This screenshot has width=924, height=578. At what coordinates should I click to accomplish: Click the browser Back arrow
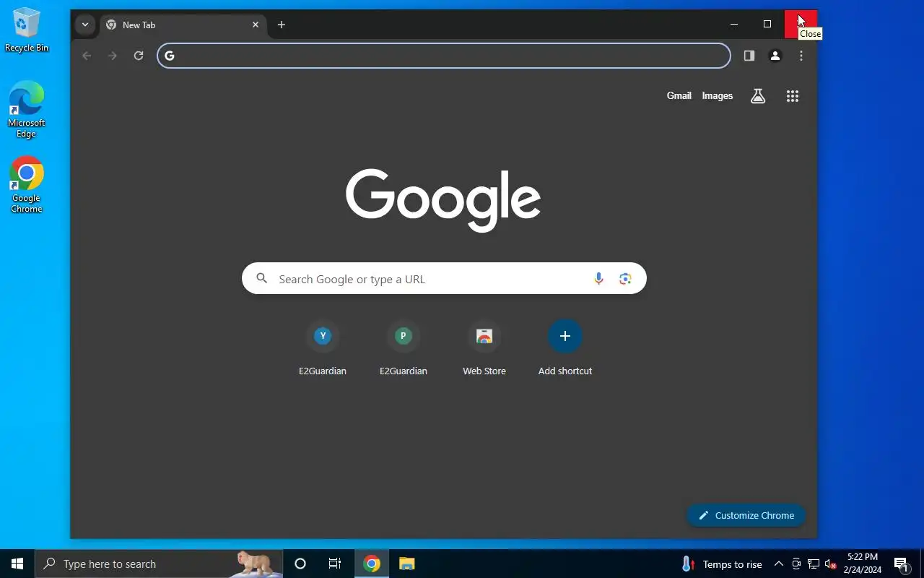(x=87, y=56)
